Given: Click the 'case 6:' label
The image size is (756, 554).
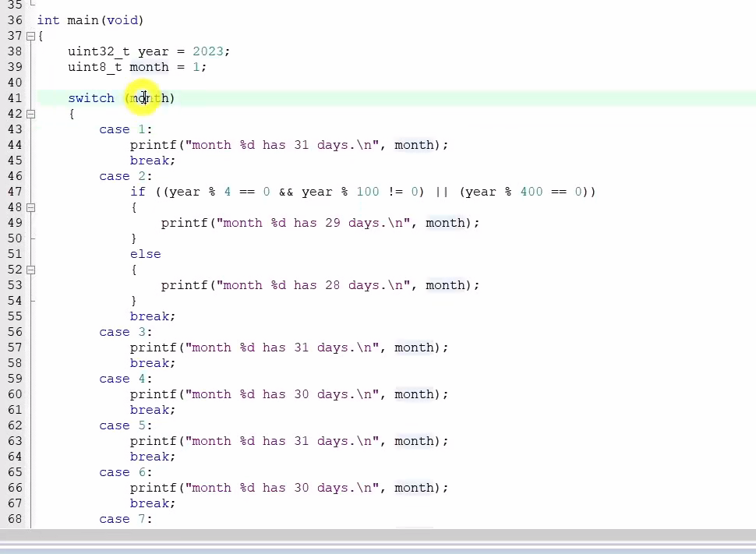Looking at the screenshot, I should 125,472.
